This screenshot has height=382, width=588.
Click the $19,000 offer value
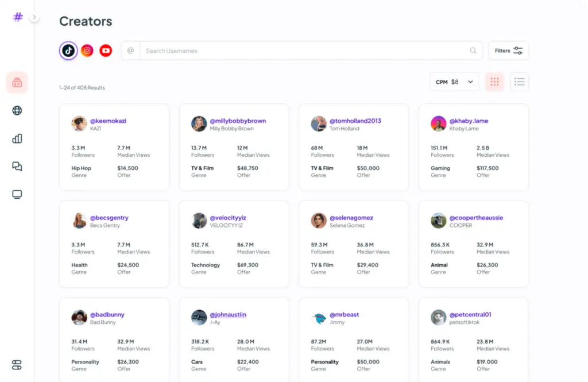[x=487, y=362]
